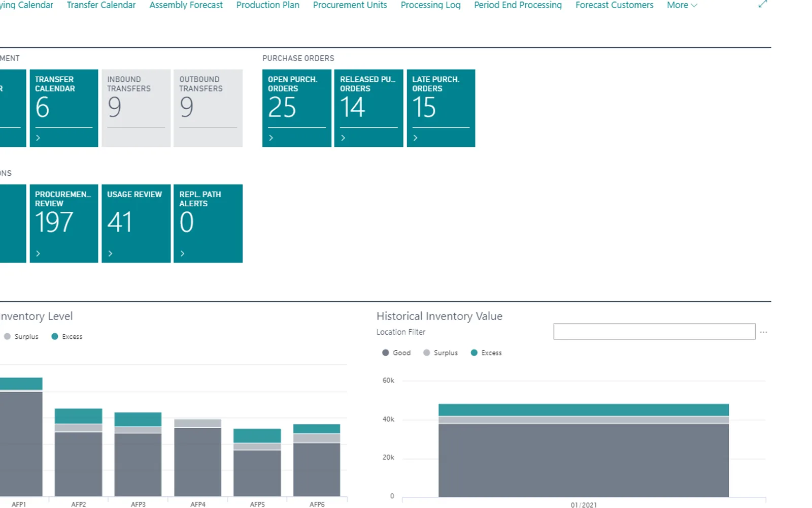Open the Assembly Forecast menu item
812x508 pixels.
[186, 5]
